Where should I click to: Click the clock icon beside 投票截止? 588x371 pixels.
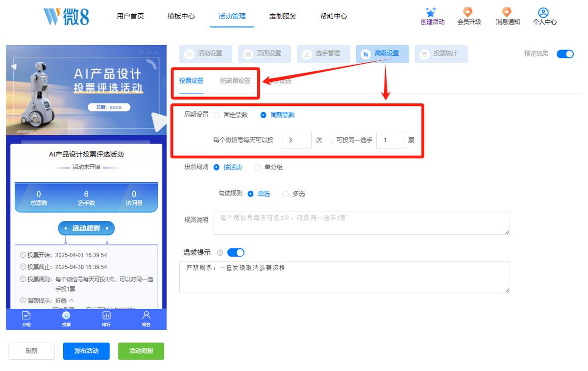(23, 267)
